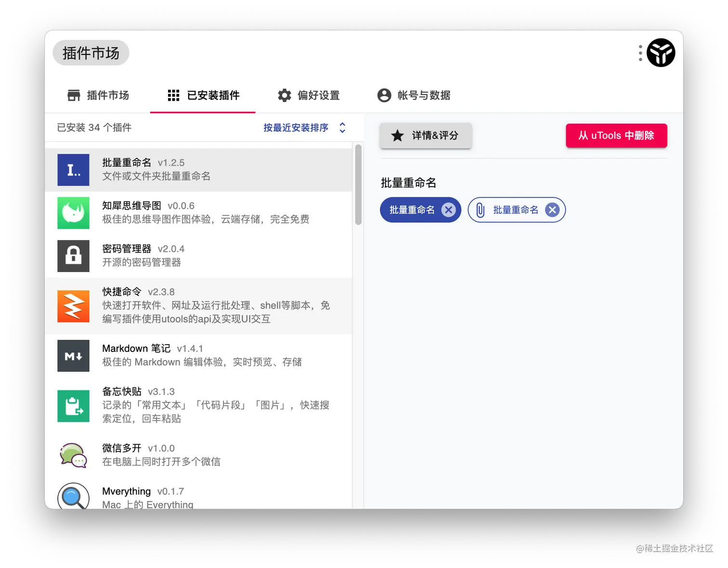Open the three-dot more options menu
The height and width of the screenshot is (568, 728).
(x=640, y=53)
